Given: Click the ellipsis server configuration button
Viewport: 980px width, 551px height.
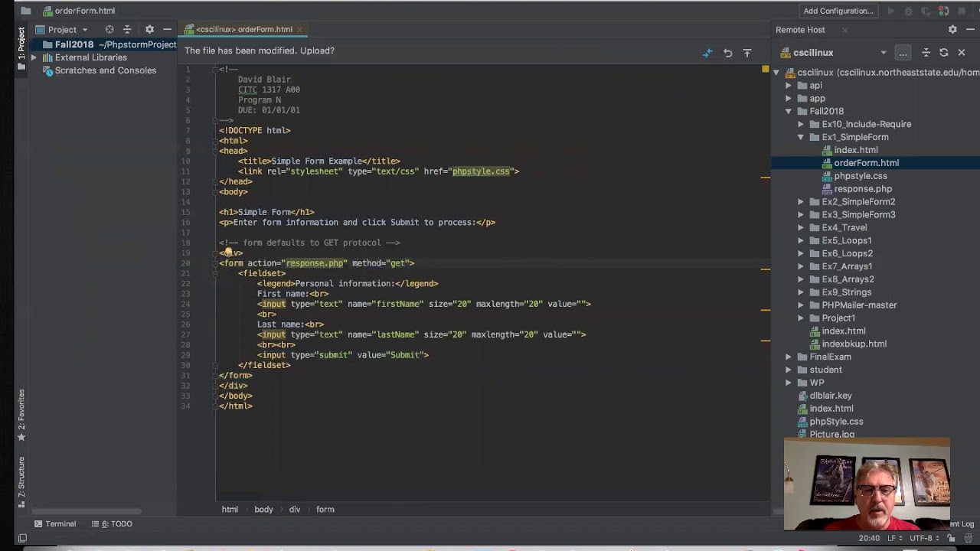Looking at the screenshot, I should [903, 52].
